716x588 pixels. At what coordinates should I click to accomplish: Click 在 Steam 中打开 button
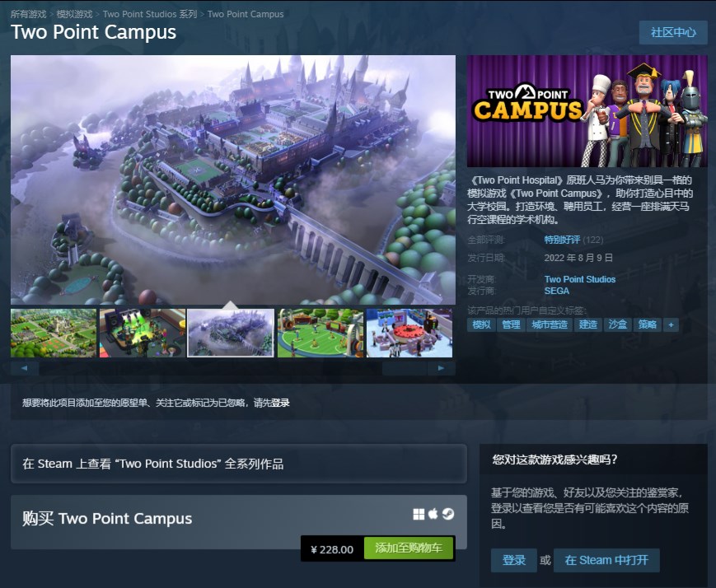pos(606,560)
